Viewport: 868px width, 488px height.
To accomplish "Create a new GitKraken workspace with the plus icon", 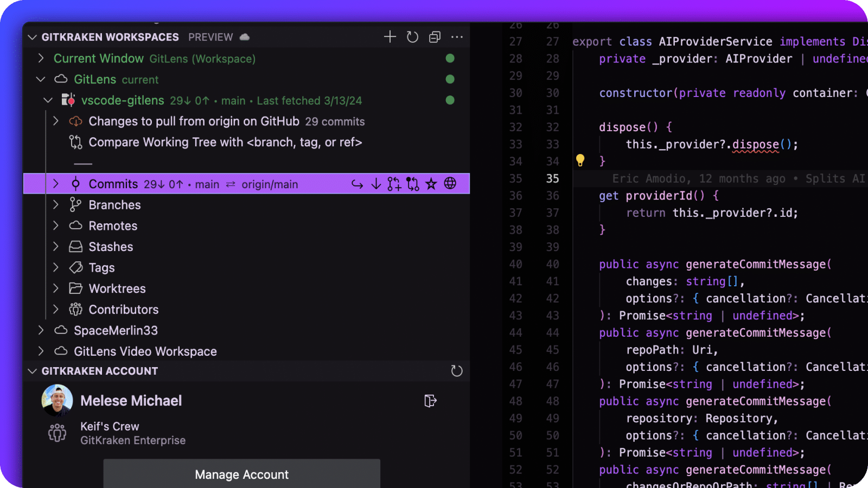I will click(390, 37).
